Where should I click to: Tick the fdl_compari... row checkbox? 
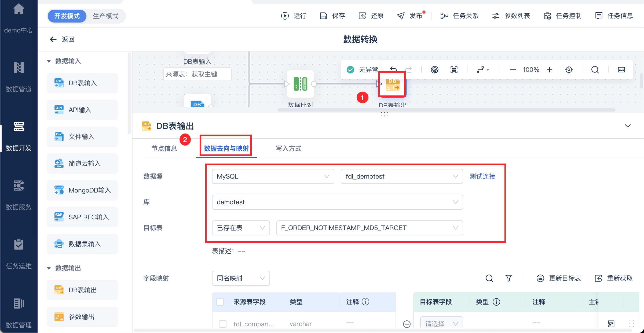[223, 324]
